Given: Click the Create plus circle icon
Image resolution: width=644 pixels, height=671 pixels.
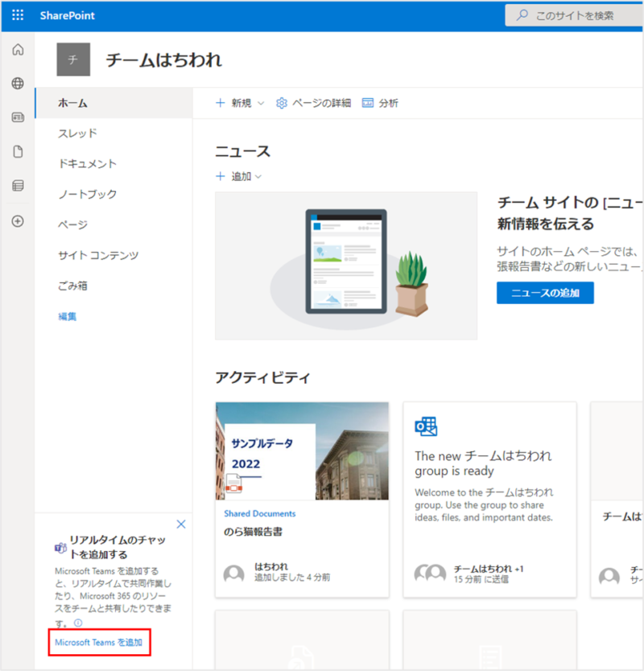Looking at the screenshot, I should 18,221.
